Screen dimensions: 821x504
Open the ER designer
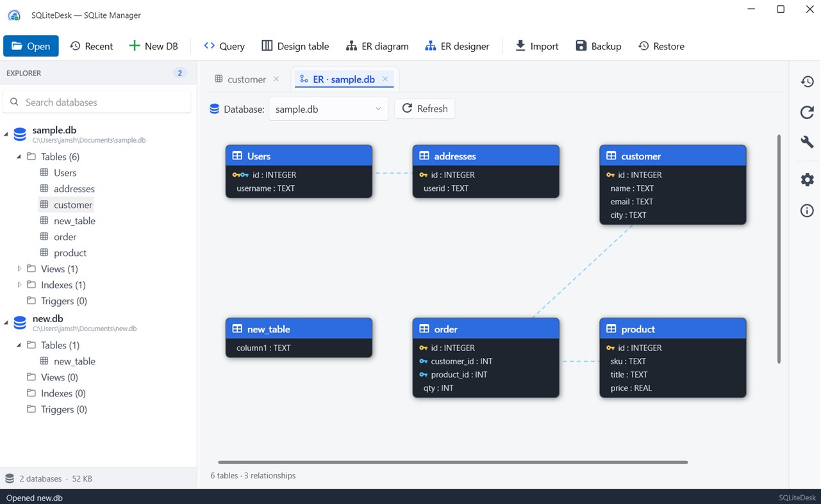[457, 46]
